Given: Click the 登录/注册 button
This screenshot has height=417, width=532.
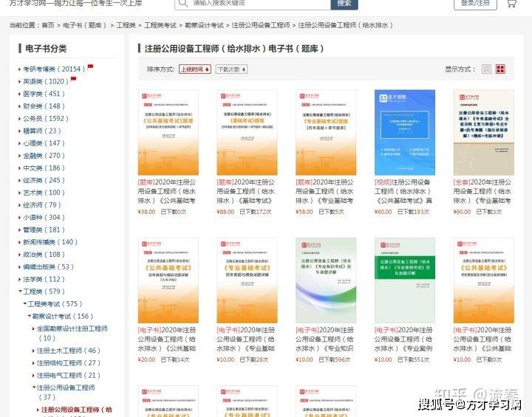Looking at the screenshot, I should [475, 4].
